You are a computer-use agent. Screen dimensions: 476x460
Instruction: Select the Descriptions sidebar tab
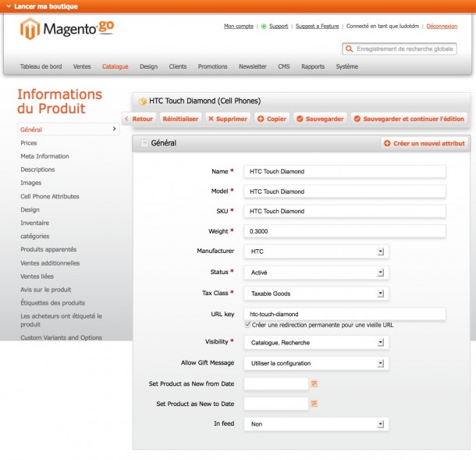[37, 169]
